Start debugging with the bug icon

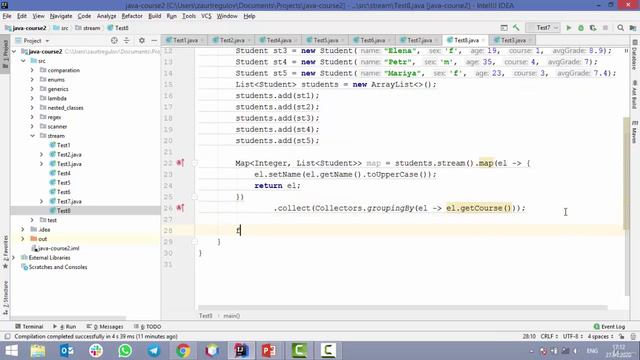tap(581, 28)
